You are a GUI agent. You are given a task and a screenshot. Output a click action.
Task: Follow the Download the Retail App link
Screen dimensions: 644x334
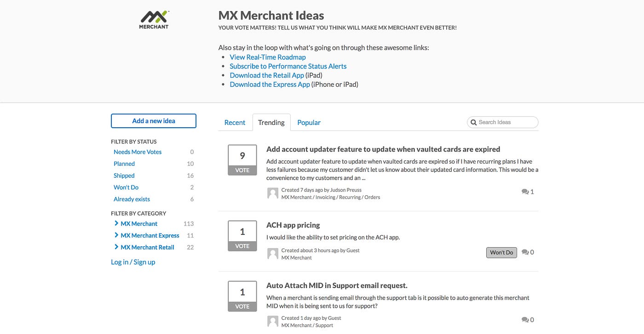(267, 75)
